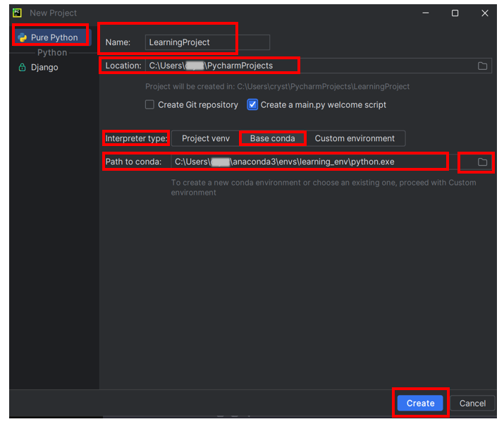This screenshot has width=504, height=424.
Task: Click the Django lock icon
Action: tap(22, 67)
